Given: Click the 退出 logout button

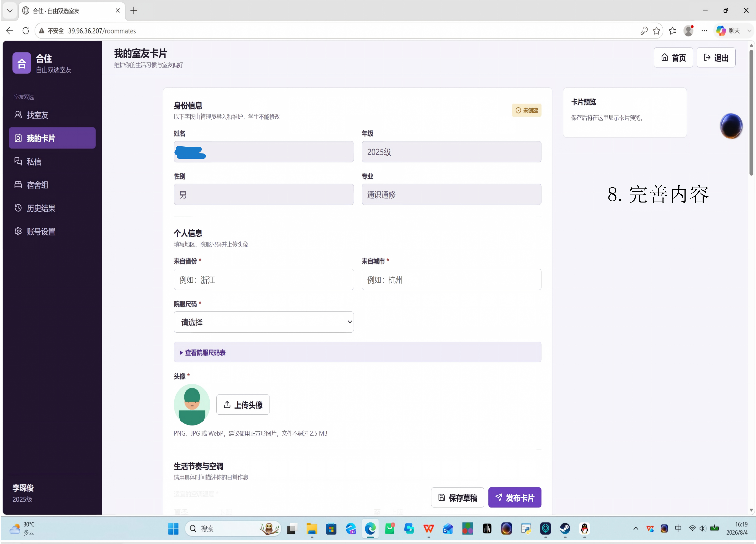Looking at the screenshot, I should pos(716,57).
